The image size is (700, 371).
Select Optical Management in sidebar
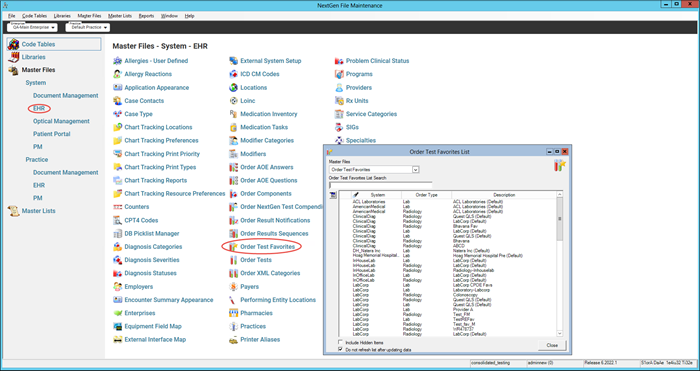61,121
